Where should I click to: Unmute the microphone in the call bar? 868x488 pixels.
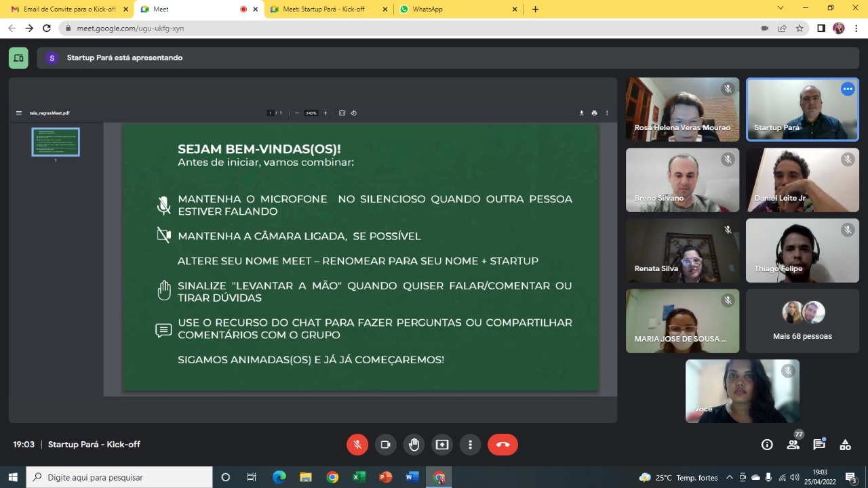click(x=357, y=445)
